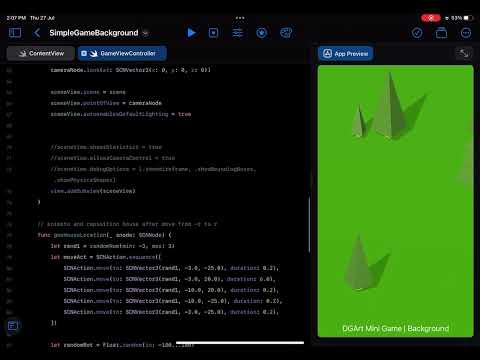Tap the clock time in the status bar
This screenshot has height=360, width=480.
[16, 18]
